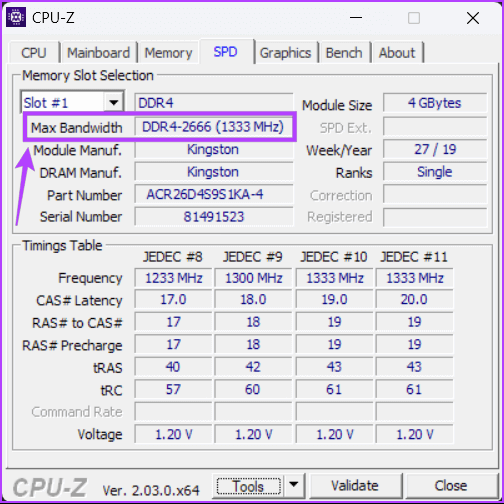Image resolution: width=504 pixels, height=504 pixels.
Task: Click the DDR4 memory type field
Action: [214, 103]
